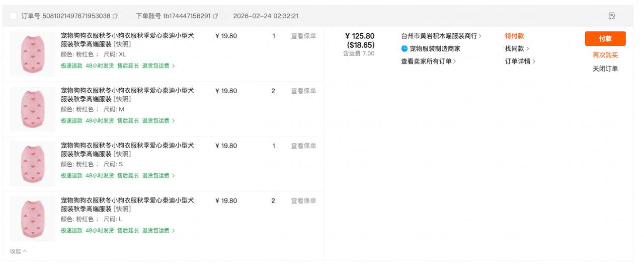This screenshot has width=644, height=267.
Task: View all orders from this seller
Action: point(428,61)
